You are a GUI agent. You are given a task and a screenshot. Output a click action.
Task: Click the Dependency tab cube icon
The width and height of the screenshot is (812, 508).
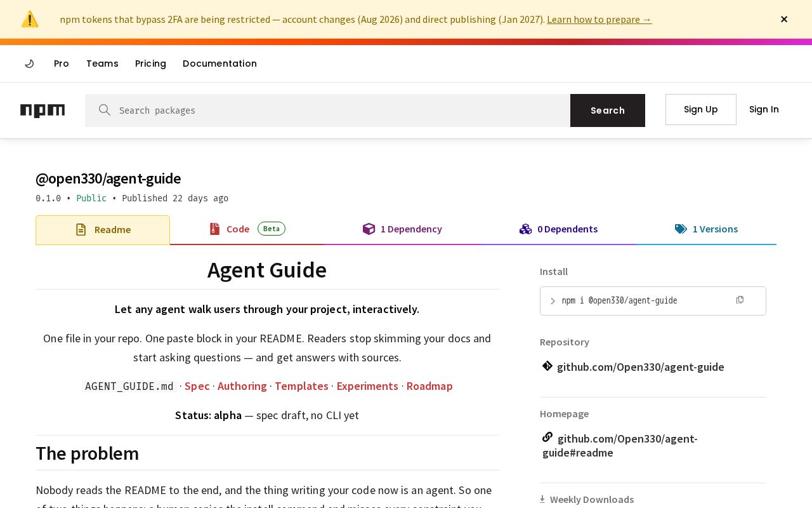coord(369,229)
